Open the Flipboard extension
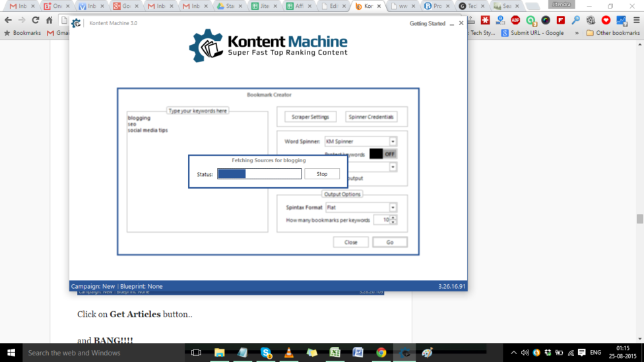Image resolution: width=644 pixels, height=362 pixels. [x=561, y=20]
